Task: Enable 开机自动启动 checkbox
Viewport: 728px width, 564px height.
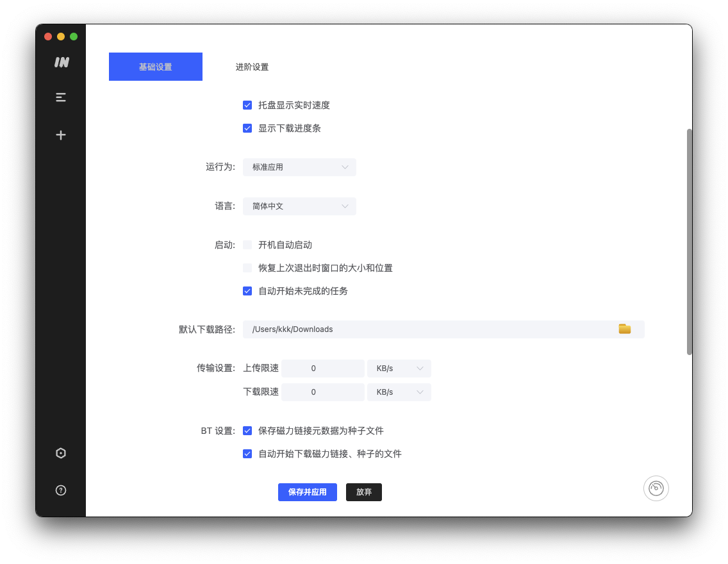Action: pos(247,245)
